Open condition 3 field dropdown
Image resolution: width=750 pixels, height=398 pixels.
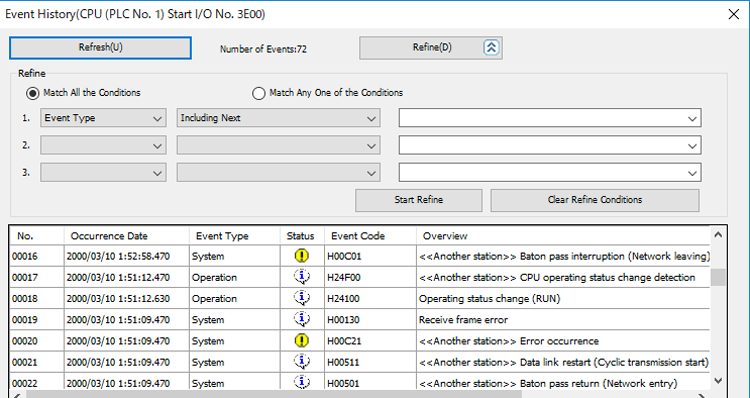click(103, 173)
